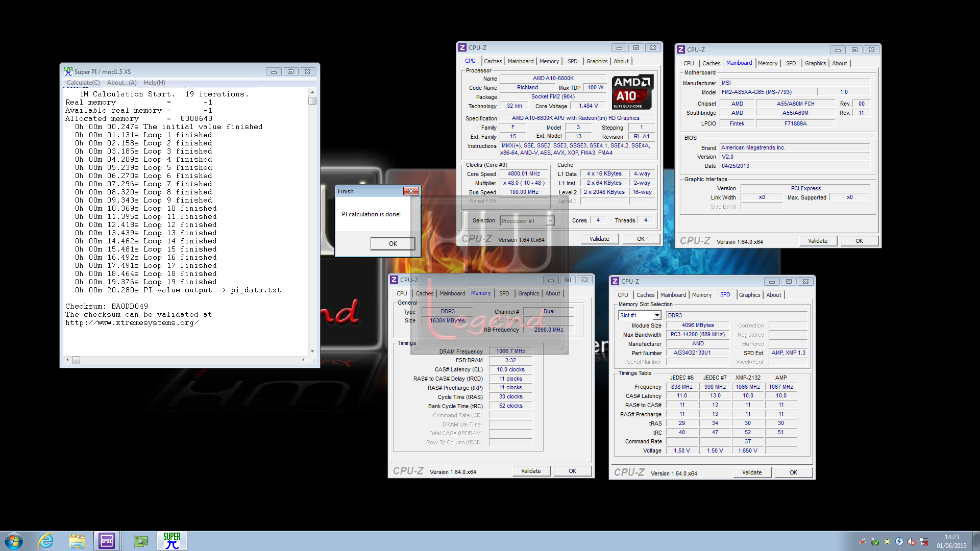
Task: Select the Memory tab in Memory window
Action: [x=481, y=293]
